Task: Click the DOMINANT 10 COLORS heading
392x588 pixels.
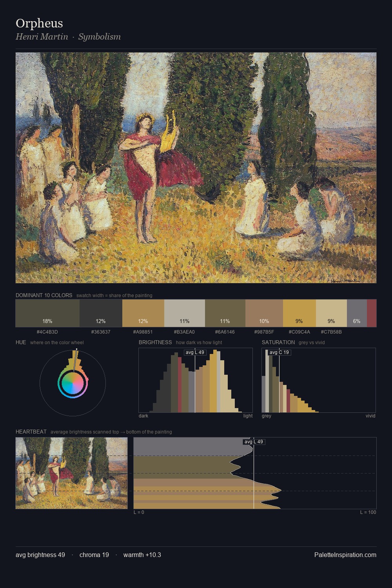Action: pos(44,295)
